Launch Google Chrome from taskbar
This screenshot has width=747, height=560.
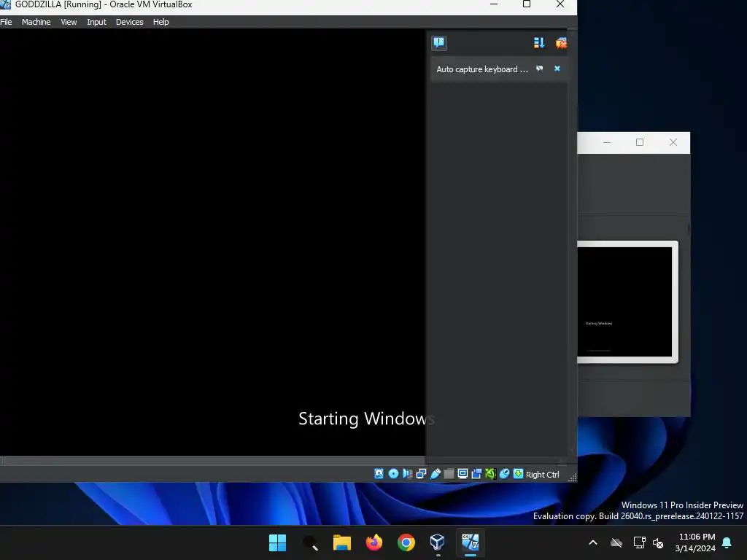click(406, 542)
